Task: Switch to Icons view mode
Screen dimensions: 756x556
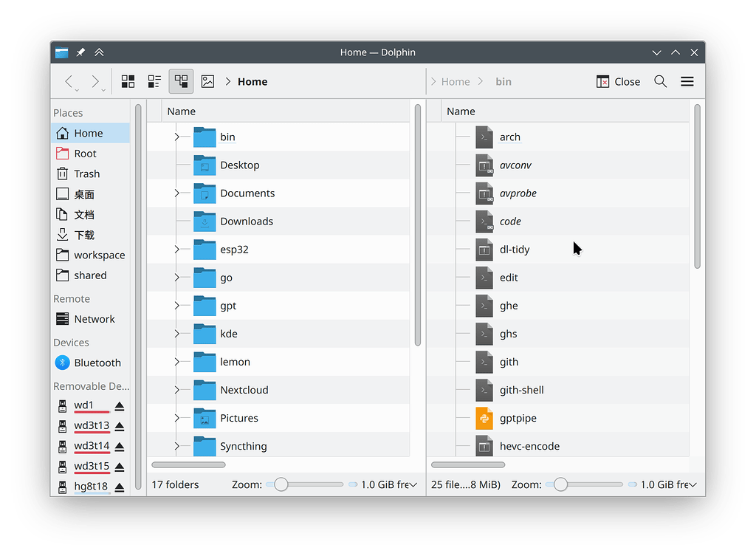Action: pos(128,81)
